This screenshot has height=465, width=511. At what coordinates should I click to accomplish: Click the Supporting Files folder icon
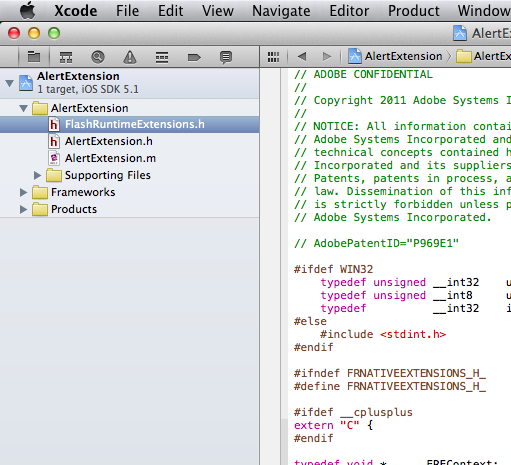tap(54, 175)
